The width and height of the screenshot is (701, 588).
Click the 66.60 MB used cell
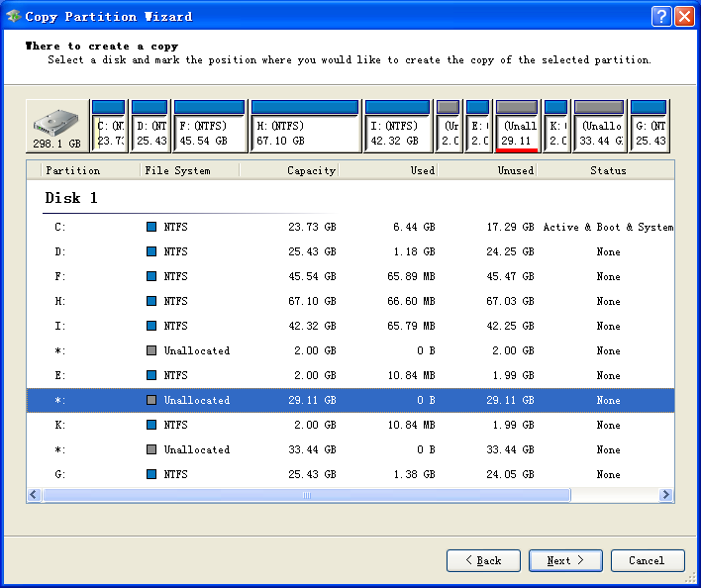[411, 301]
